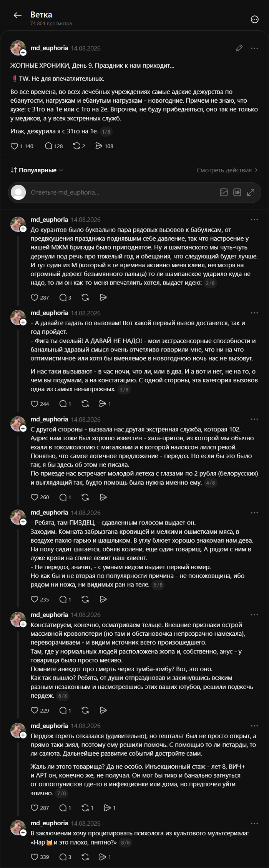Viewport: 269px width, 868px height.
Task: Attach an image using the picture icon
Action: [224, 192]
